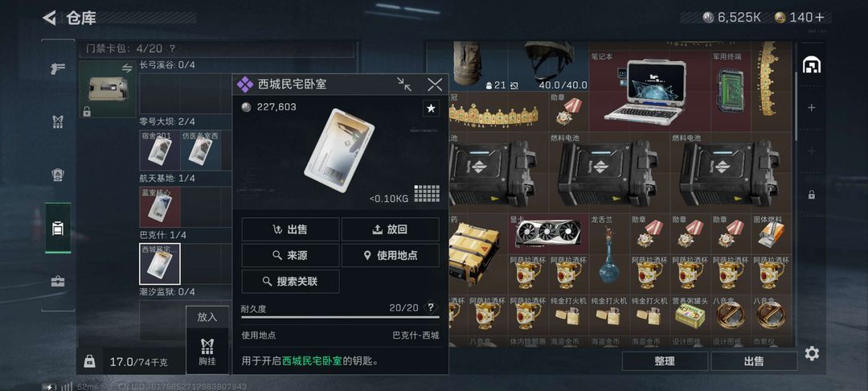Collapse the item detail panel with the shrink arrows
Screen dimensions: 868x391
point(404,84)
